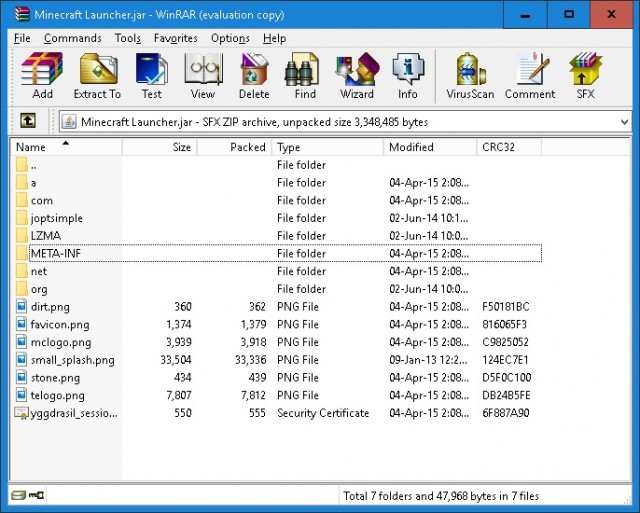Click the stone.png file icon
This screenshot has width=640, height=513.
[21, 378]
